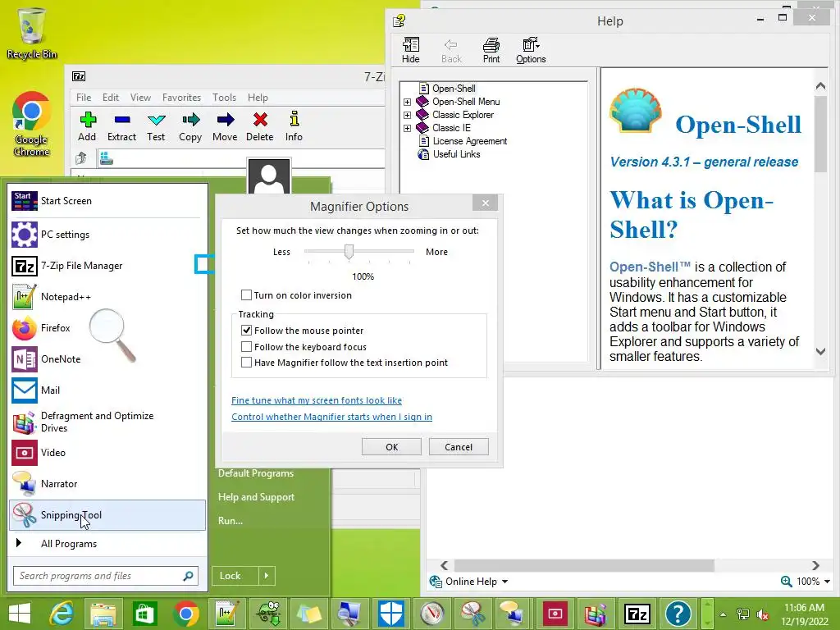The image size is (840, 630).
Task: Click the Copy icon in 7-Zip toolbar
Action: click(190, 120)
